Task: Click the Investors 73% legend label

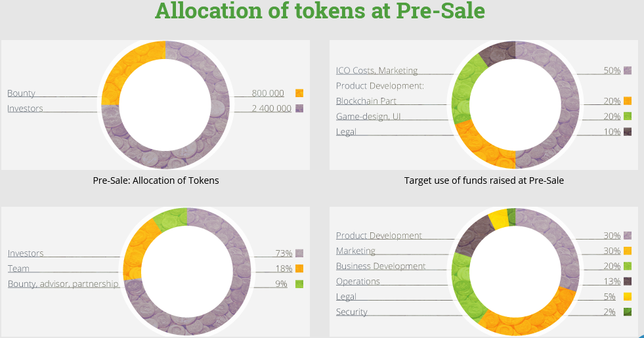Action: click(x=26, y=253)
